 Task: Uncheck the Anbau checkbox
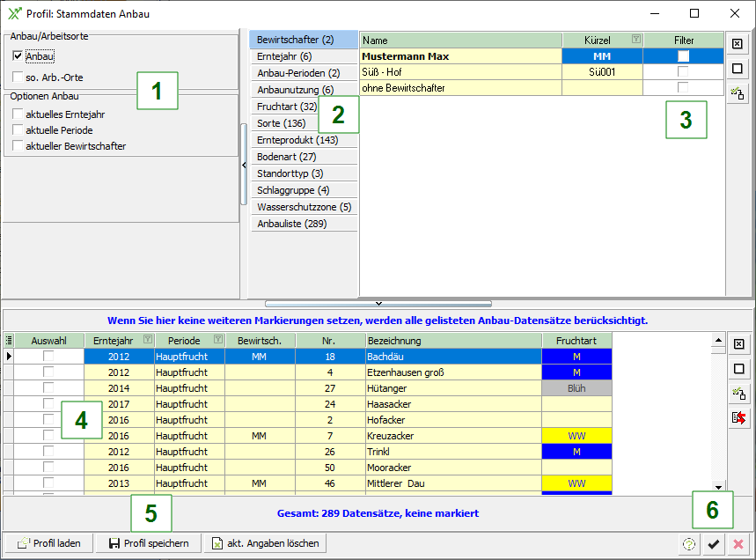point(18,56)
